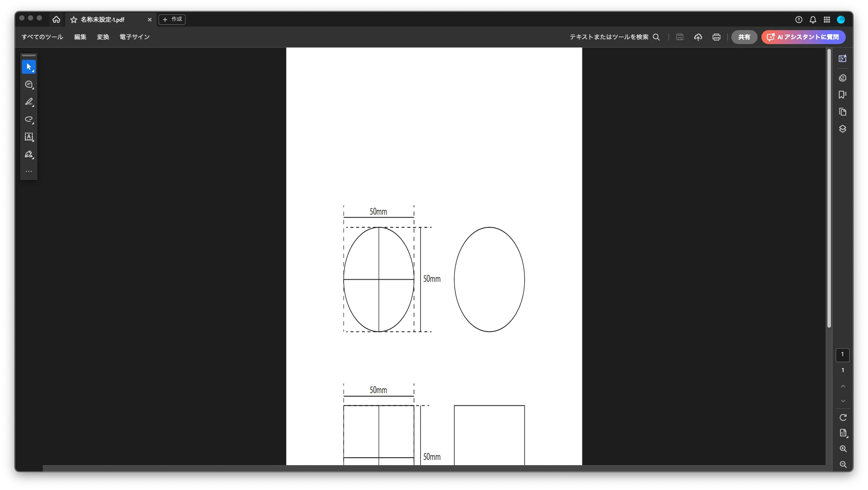This screenshot has height=490, width=868.
Task: Zoom in using magnifier plus icon
Action: tap(843, 449)
